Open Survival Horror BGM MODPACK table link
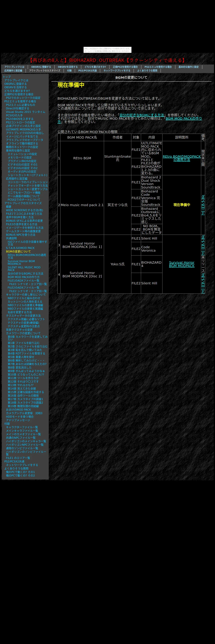The width and height of the screenshot is (215, 644). click(182, 264)
